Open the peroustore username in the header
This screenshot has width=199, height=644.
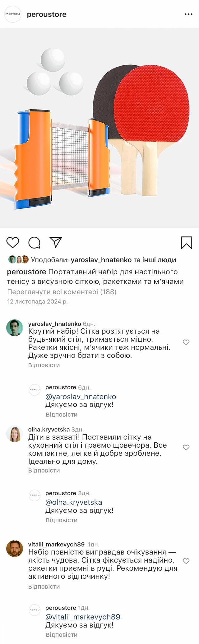[47, 15]
